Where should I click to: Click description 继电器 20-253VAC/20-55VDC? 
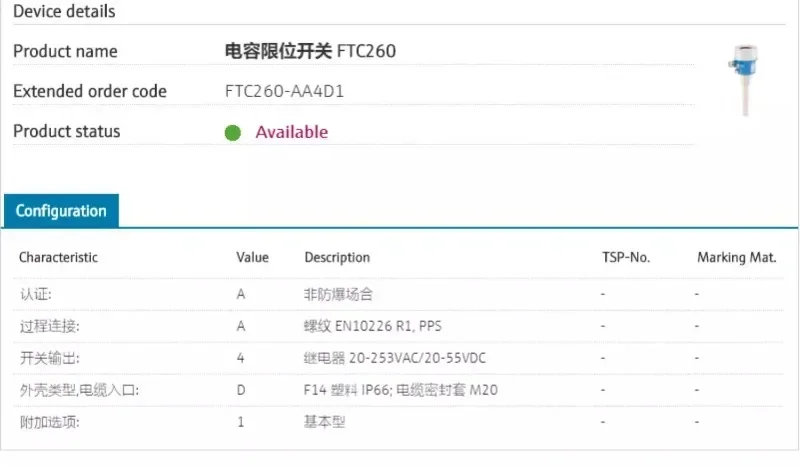[395, 358]
